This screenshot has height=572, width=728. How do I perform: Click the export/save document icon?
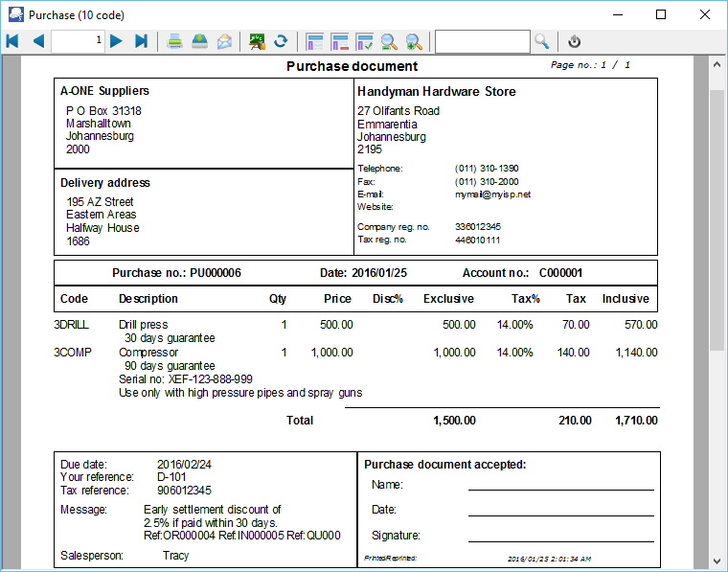199,41
